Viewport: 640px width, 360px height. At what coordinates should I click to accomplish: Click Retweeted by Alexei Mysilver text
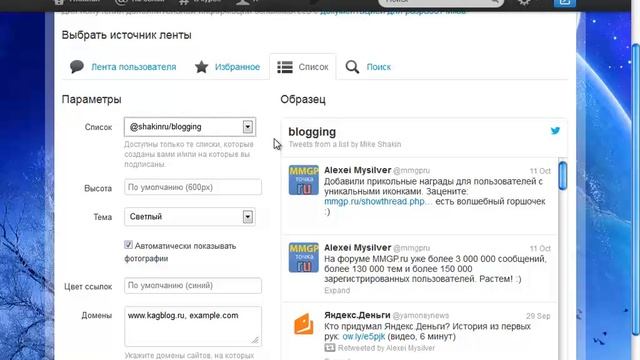tap(386, 348)
